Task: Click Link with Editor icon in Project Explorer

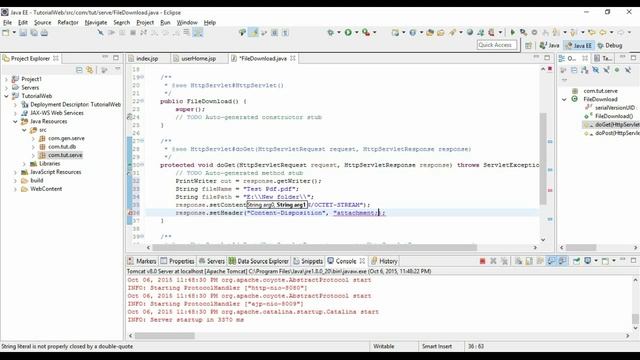Action: 89,70
